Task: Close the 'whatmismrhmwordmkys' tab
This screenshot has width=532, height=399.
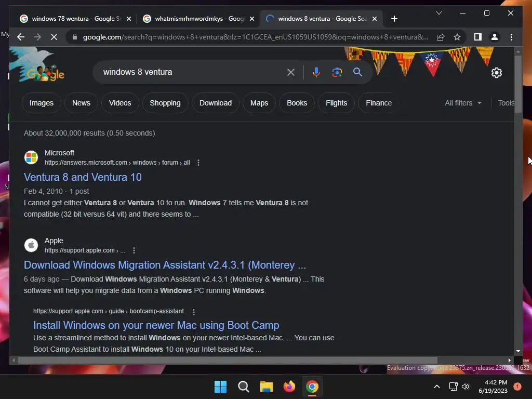Action: (252, 19)
